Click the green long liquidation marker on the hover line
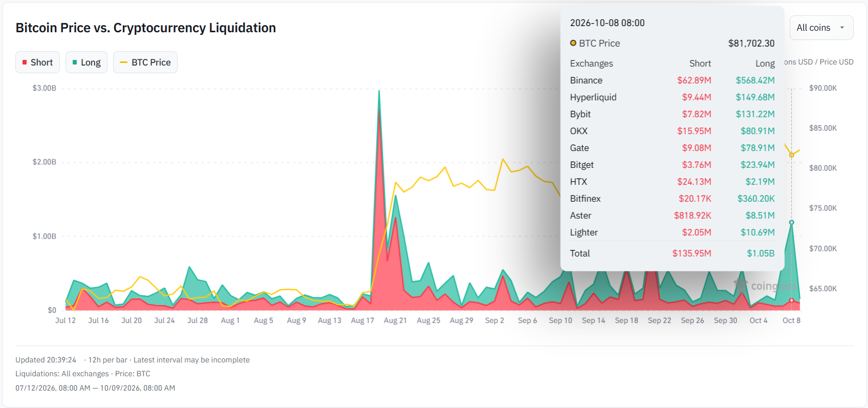Viewport: 868px width, 408px height. point(791,222)
